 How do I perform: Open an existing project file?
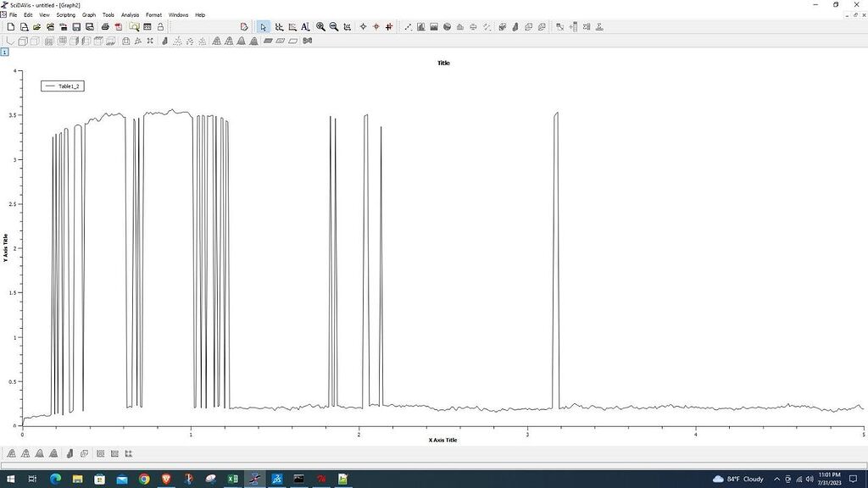point(37,26)
